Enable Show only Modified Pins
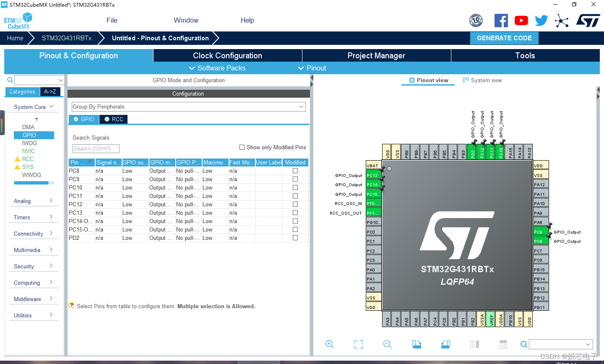The height and width of the screenshot is (364, 604). [242, 147]
